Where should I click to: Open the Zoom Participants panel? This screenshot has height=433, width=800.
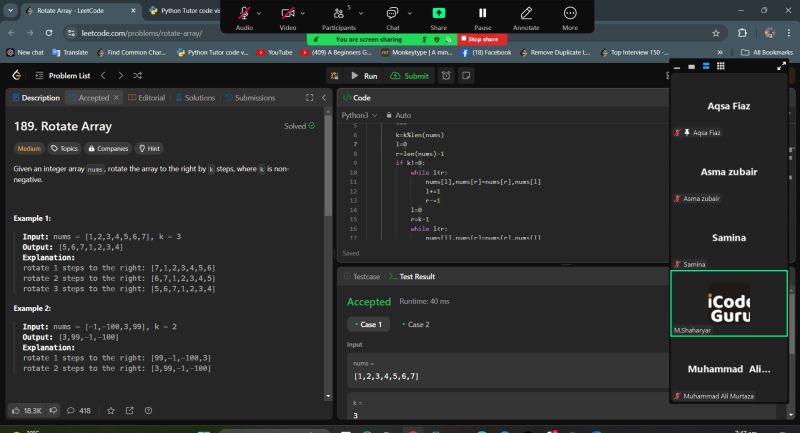[338, 17]
